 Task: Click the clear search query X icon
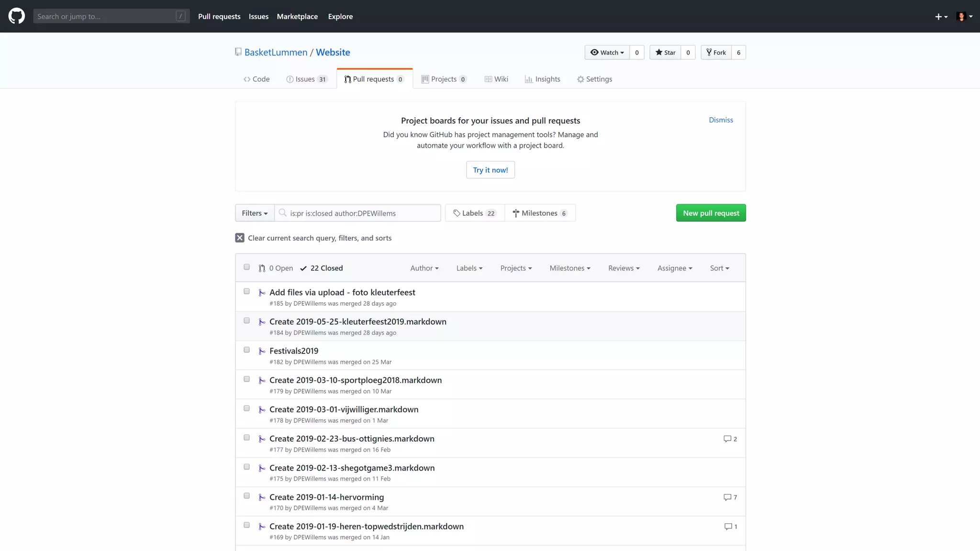coord(240,238)
